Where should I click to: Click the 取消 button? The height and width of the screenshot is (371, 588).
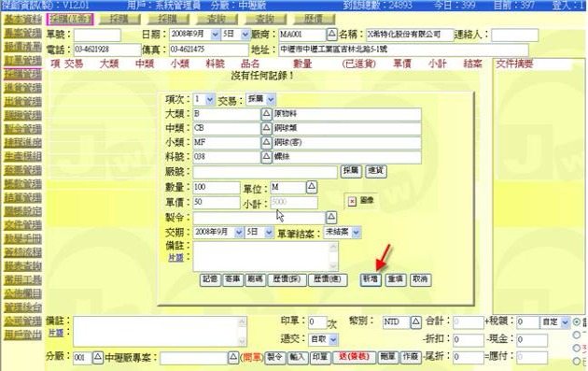tap(420, 279)
